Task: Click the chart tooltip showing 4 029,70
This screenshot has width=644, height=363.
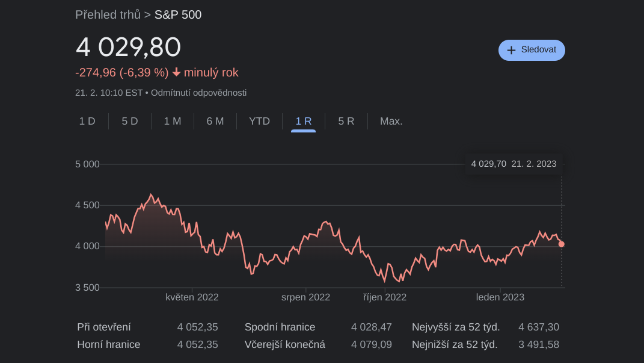Action: (x=514, y=164)
